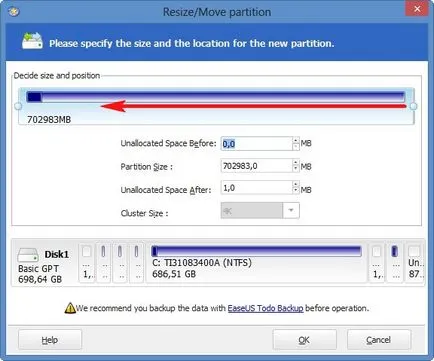Click the Cancel button

[x=378, y=340]
